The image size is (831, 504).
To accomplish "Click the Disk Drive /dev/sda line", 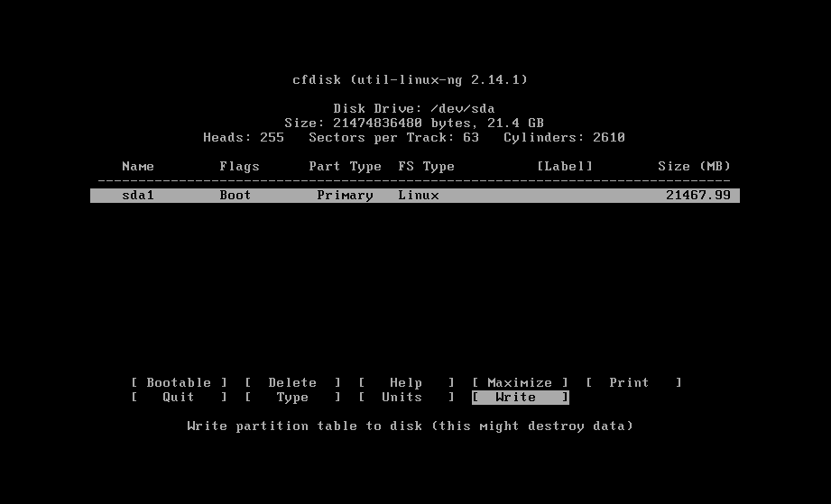I will coord(414,108).
